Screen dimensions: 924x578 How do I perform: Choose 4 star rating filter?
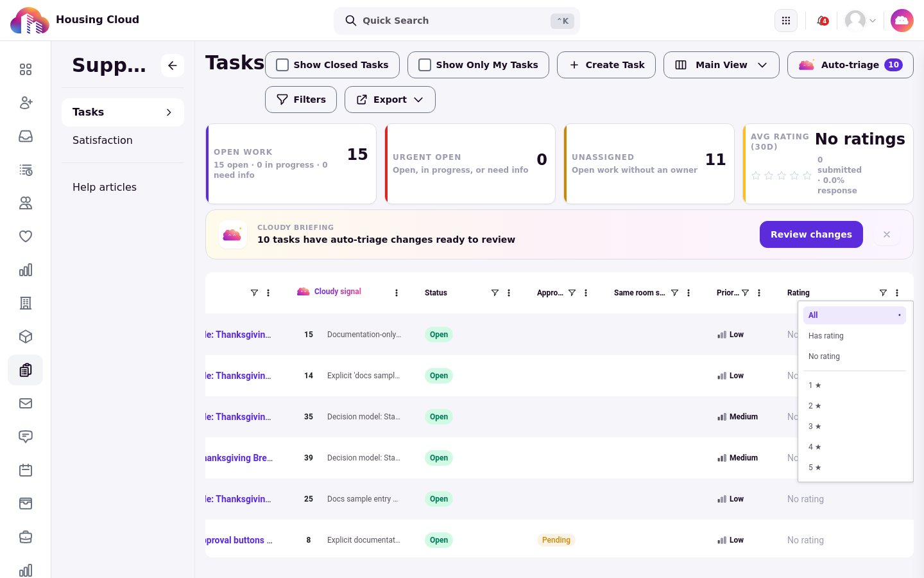pyautogui.click(x=855, y=447)
